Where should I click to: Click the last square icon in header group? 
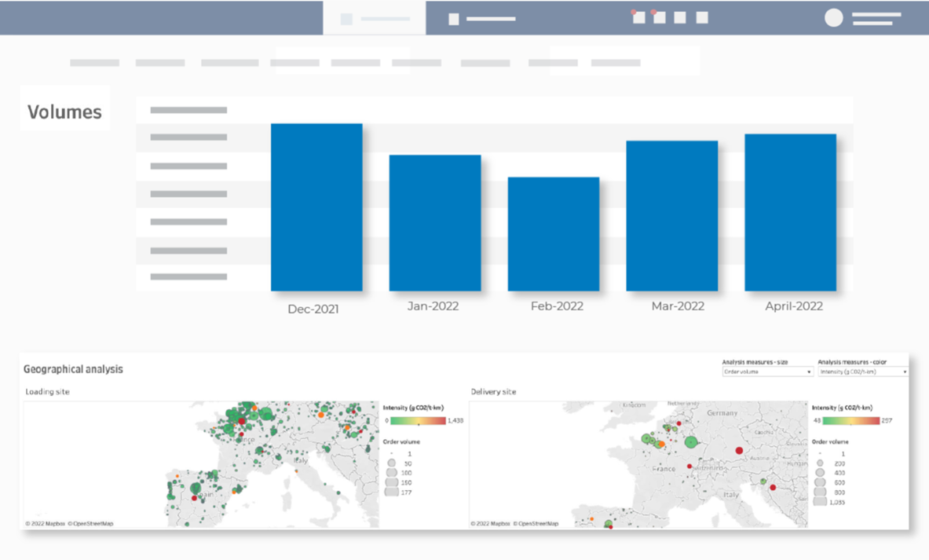[x=702, y=17]
